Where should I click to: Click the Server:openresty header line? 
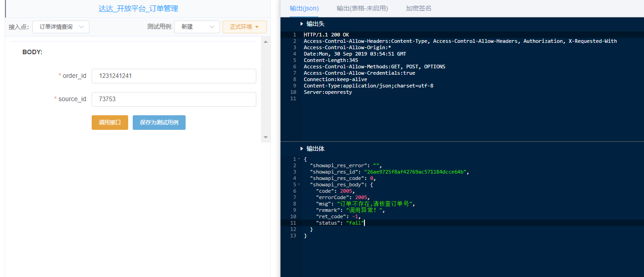(x=327, y=92)
